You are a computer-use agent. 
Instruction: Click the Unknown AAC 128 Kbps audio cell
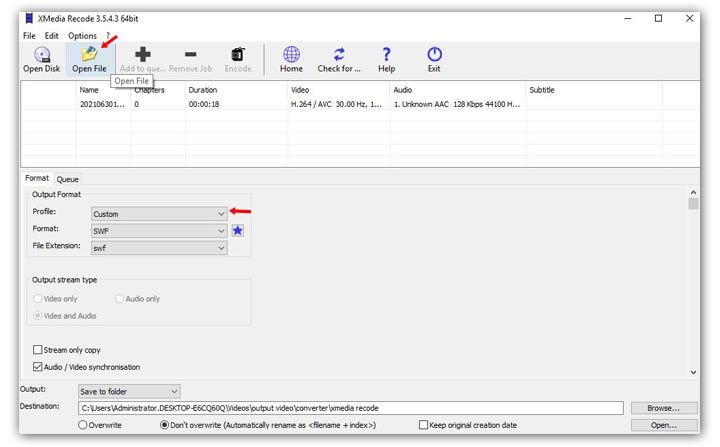click(457, 104)
